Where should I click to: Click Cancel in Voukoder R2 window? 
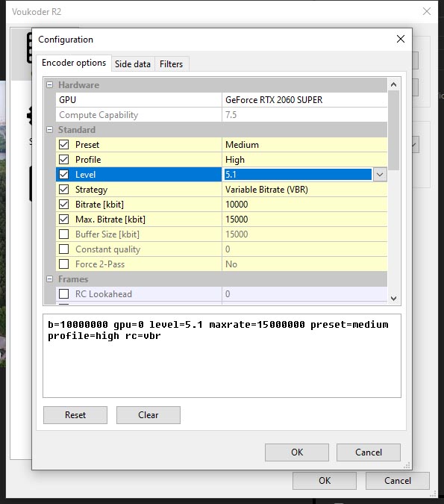[398, 481]
